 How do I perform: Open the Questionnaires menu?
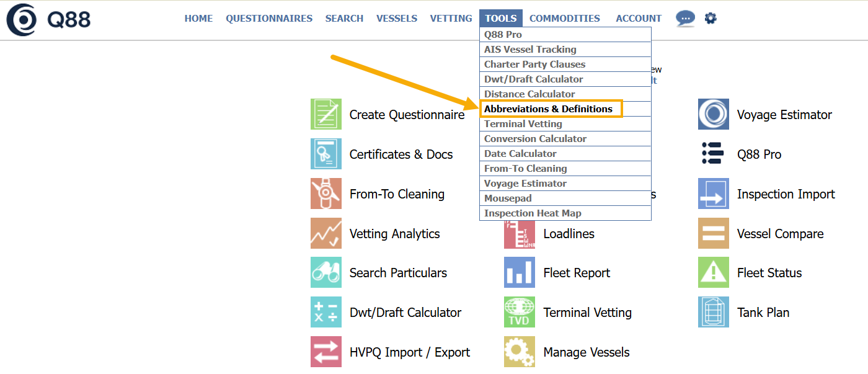tap(269, 19)
